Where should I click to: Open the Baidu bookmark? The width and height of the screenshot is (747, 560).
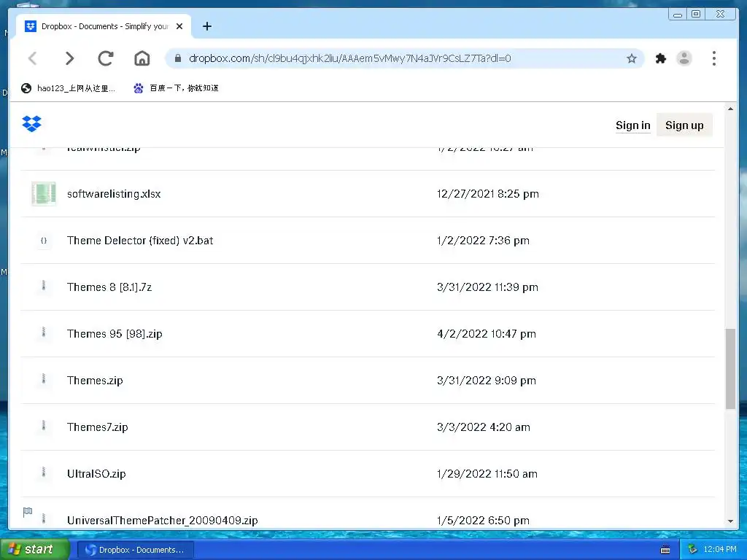click(x=177, y=88)
